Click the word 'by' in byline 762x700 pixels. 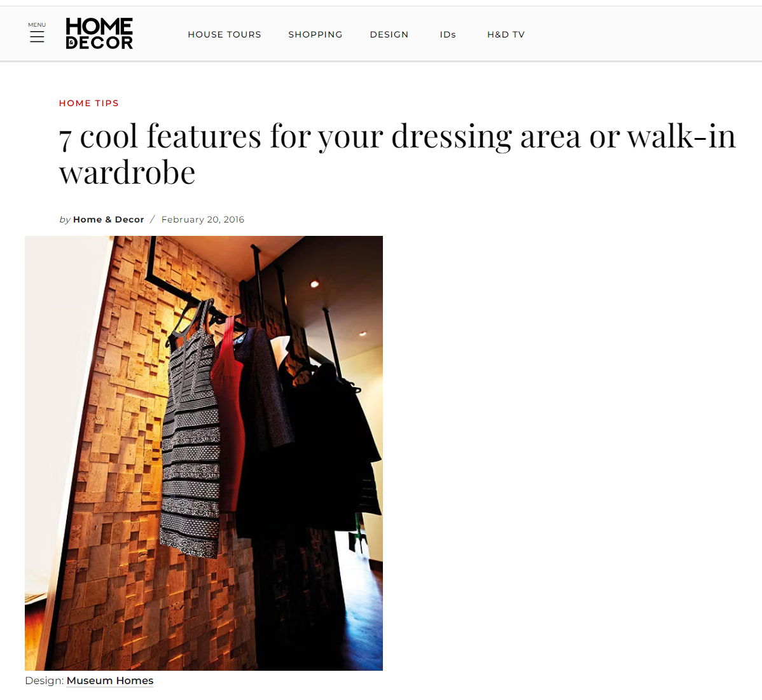pos(65,219)
